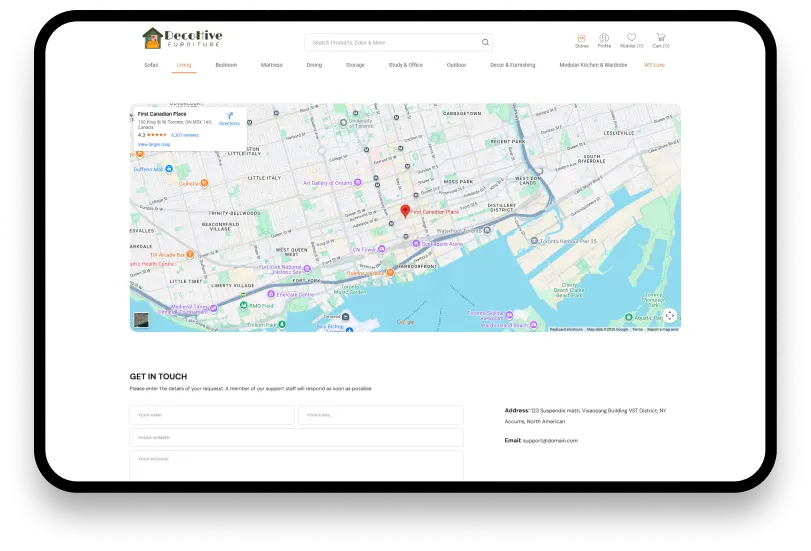Click the Terms link on the map

[x=637, y=329]
